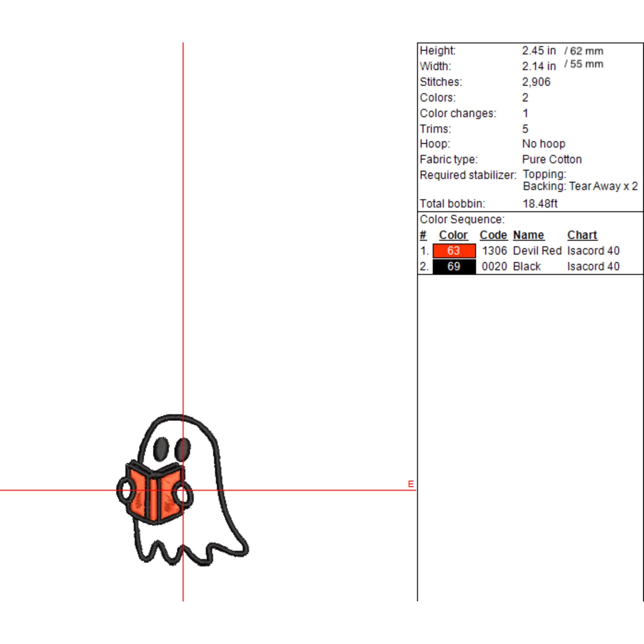
Task: Click the Devil Red color swatch 63
Action: [x=454, y=251]
